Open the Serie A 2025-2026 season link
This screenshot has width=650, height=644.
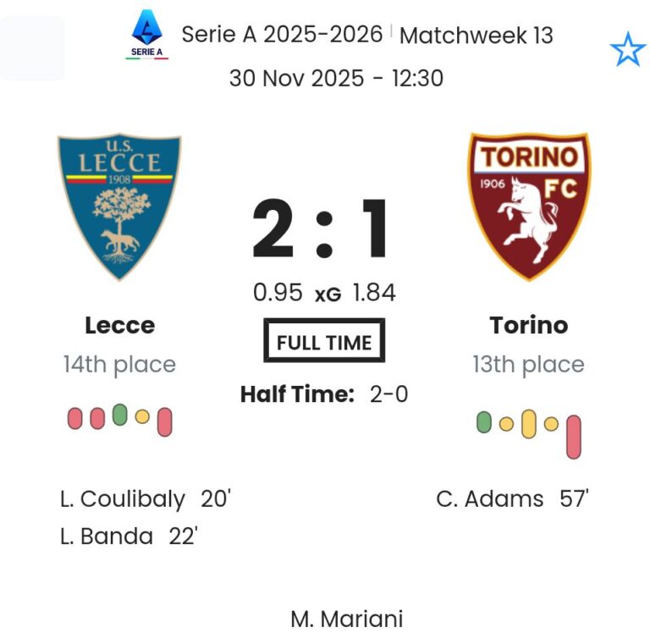(283, 35)
